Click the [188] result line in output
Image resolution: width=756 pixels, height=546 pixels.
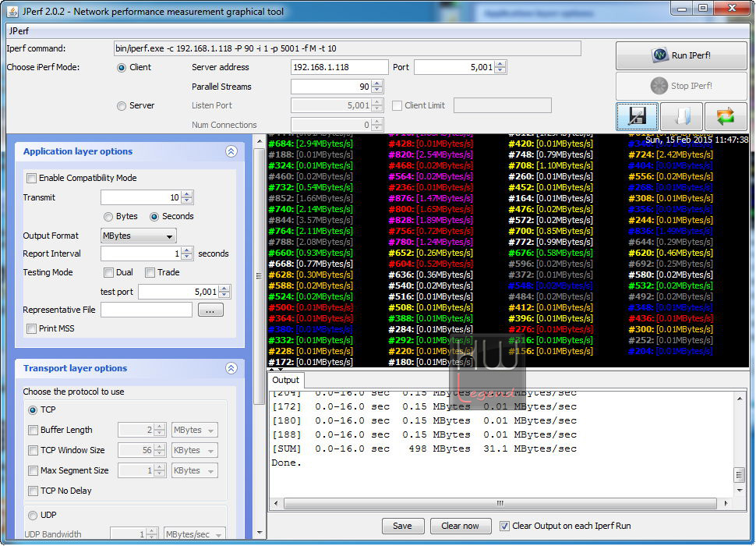point(424,435)
